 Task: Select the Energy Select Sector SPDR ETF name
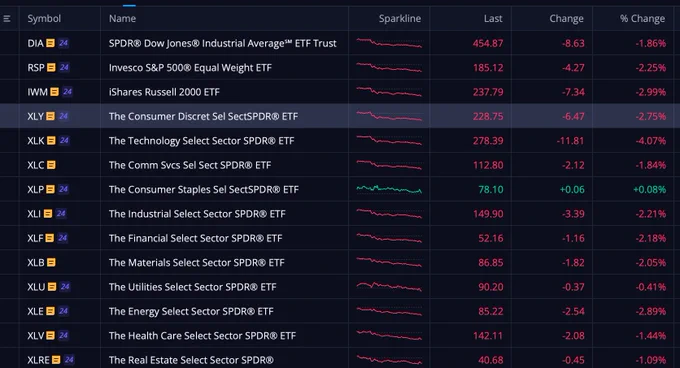point(191,311)
